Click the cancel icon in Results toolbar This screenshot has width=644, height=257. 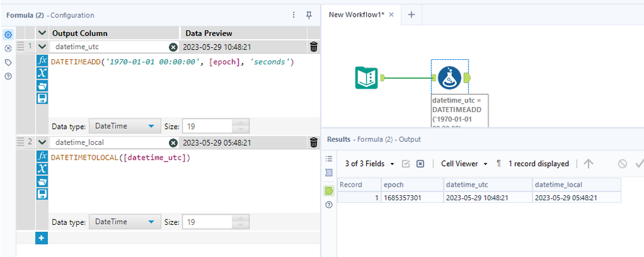point(623,164)
